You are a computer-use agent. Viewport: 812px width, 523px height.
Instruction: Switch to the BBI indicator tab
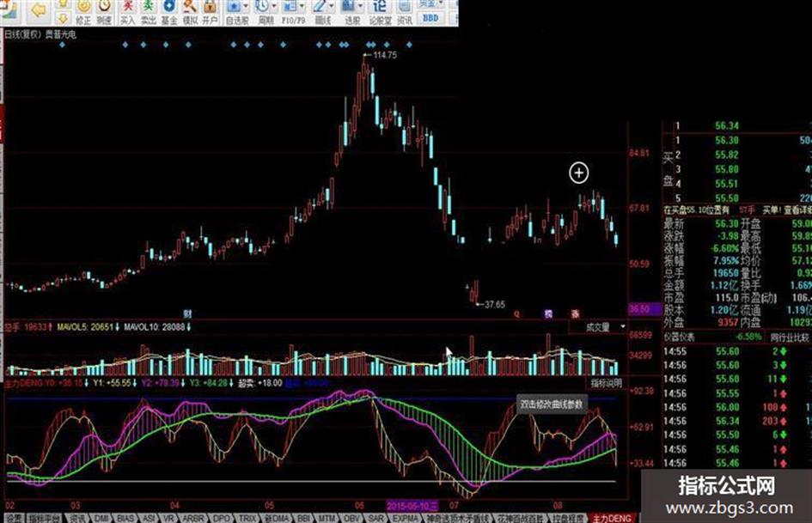point(303,518)
